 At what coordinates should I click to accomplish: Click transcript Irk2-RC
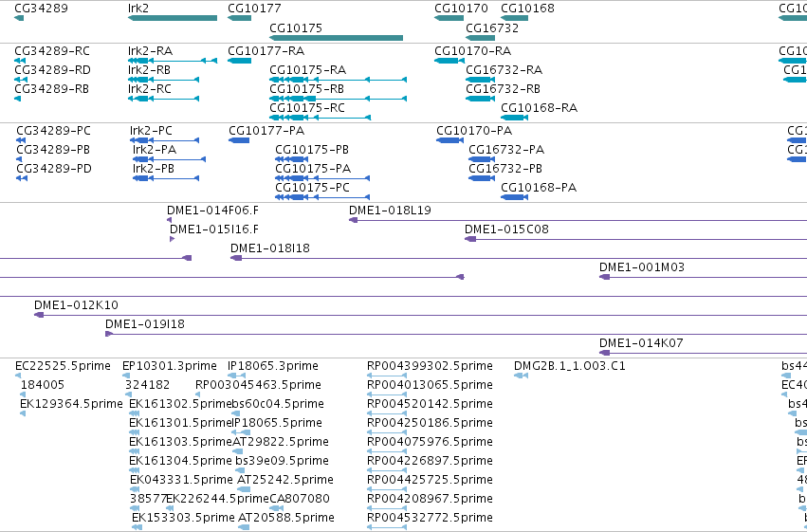(x=163, y=99)
